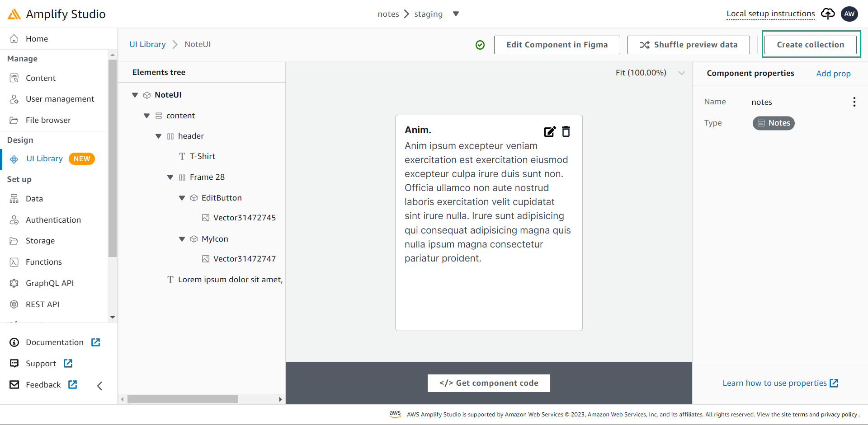Click the cloud upload deploy icon
868x425 pixels.
click(828, 14)
